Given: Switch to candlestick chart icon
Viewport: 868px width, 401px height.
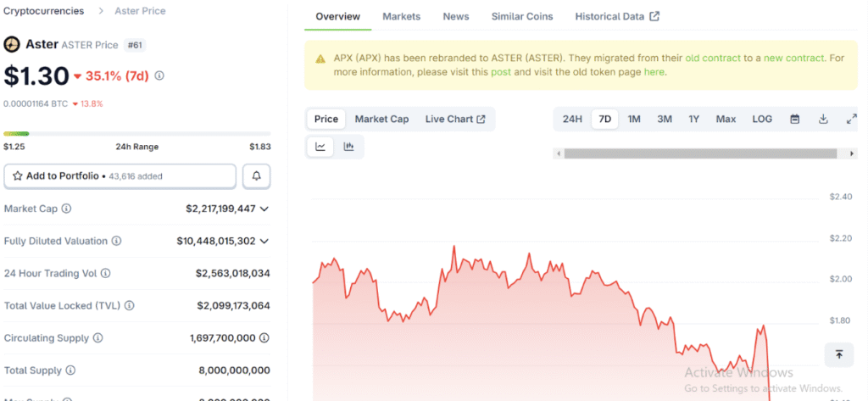Looking at the screenshot, I should coord(348,147).
